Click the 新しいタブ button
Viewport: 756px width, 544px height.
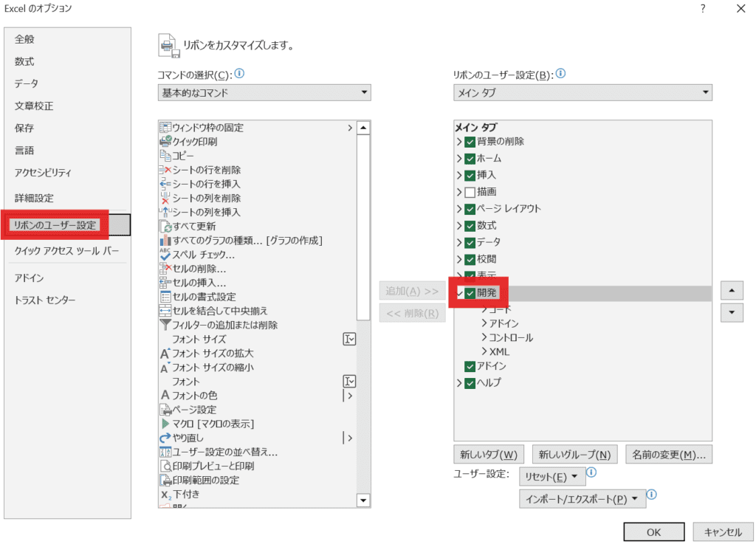(x=489, y=455)
